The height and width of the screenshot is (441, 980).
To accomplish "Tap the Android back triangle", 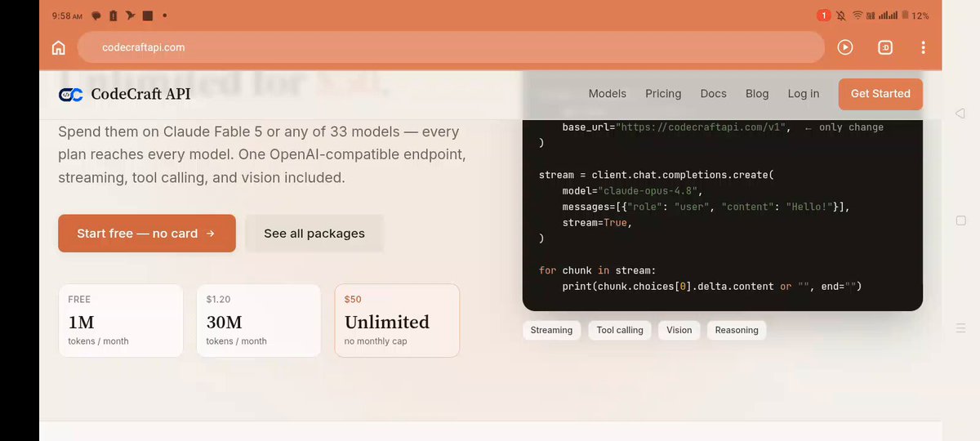I will [x=960, y=113].
